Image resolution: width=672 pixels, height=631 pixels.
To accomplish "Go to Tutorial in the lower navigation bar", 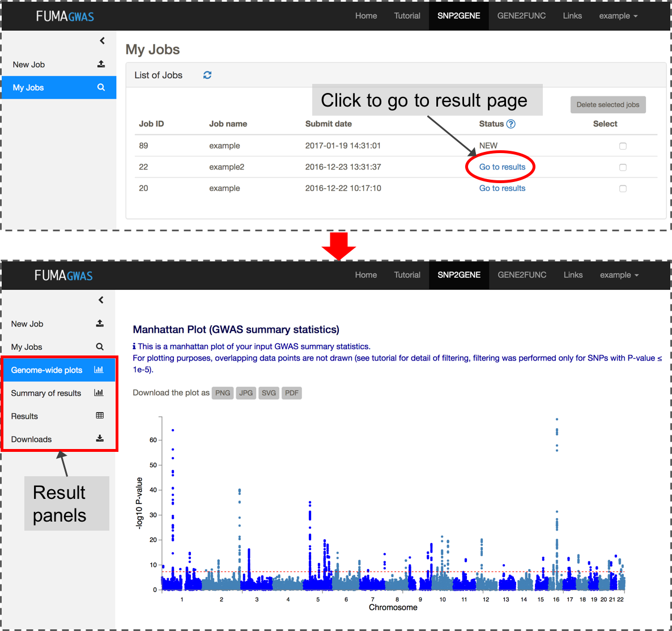I will pos(407,275).
